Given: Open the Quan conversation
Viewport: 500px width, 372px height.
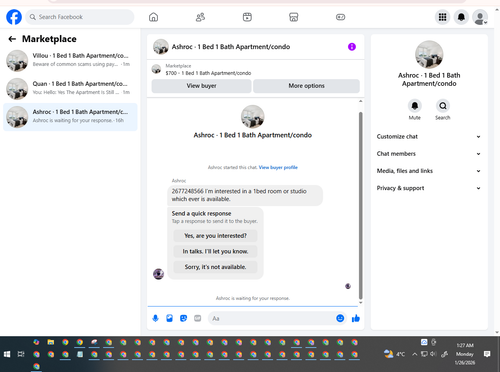Looking at the screenshot, I should 70,88.
